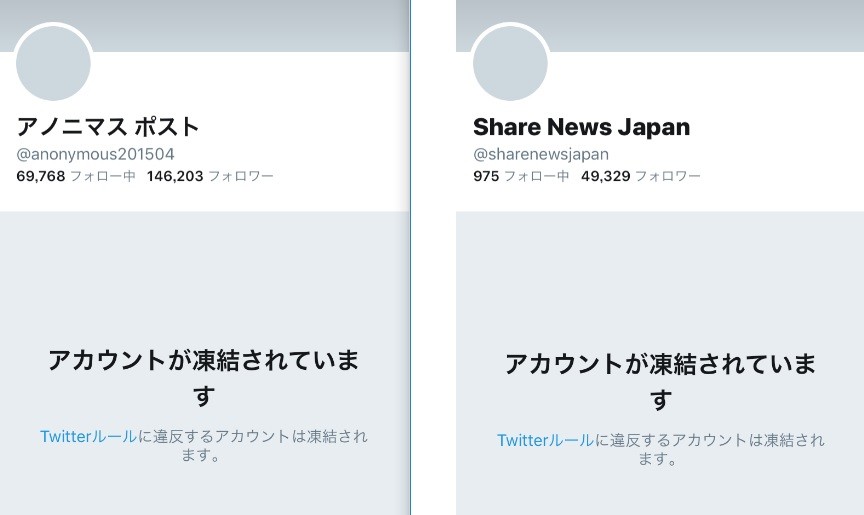The width and height of the screenshot is (864, 515).
Task: Click the header banner above アノニマス ポスト
Action: pos(250,25)
